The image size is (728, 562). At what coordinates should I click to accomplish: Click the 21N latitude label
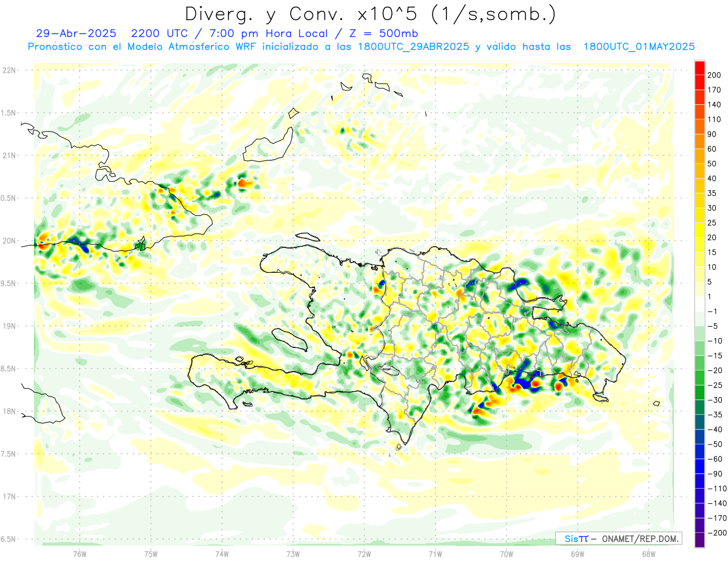pyautogui.click(x=8, y=155)
